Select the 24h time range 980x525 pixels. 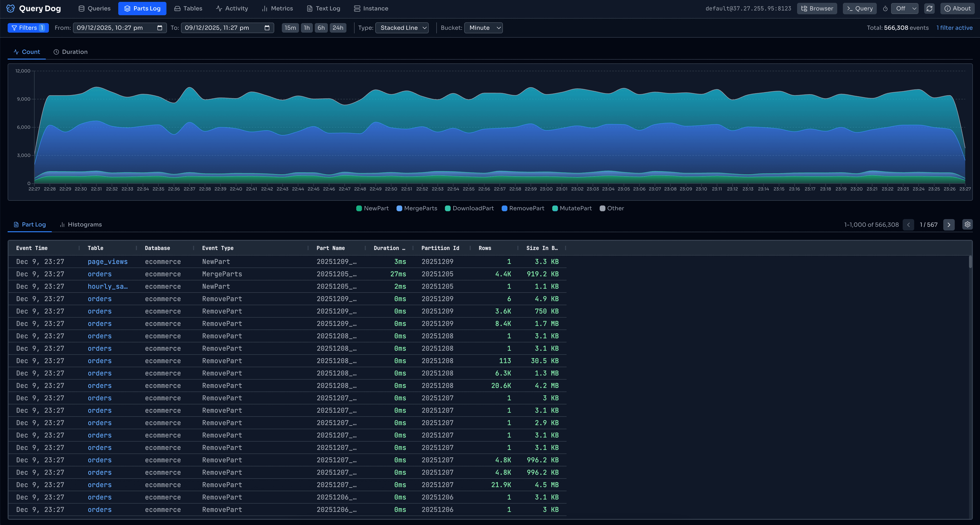[x=338, y=28]
